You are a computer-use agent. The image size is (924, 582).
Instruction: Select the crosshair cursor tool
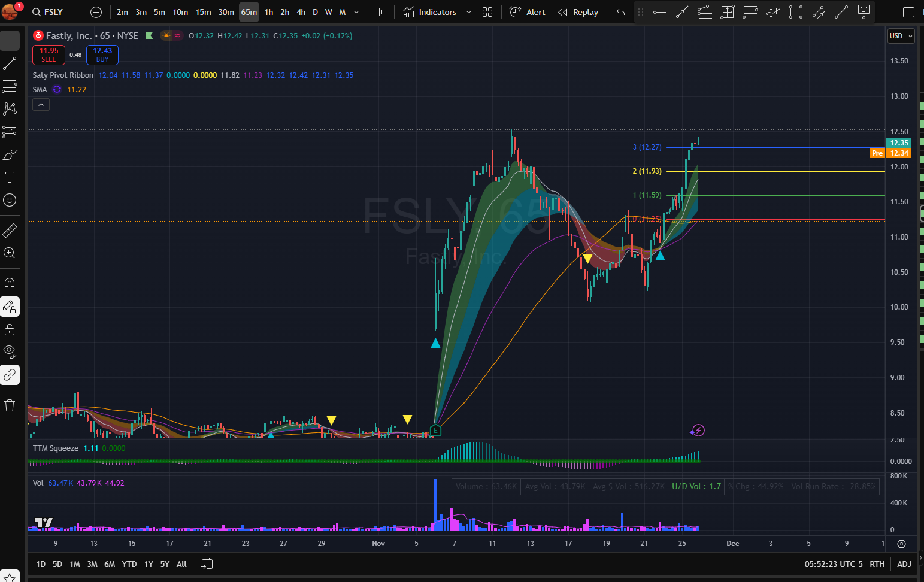pyautogui.click(x=10, y=41)
